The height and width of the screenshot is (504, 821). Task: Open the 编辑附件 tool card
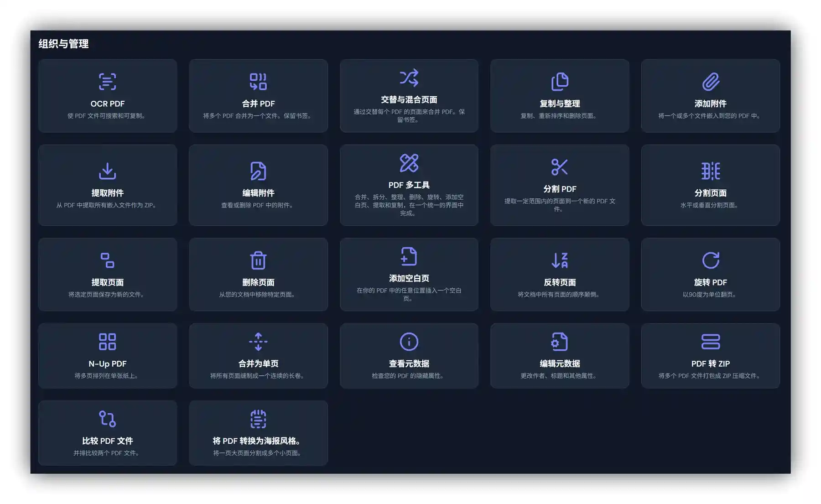(258, 185)
